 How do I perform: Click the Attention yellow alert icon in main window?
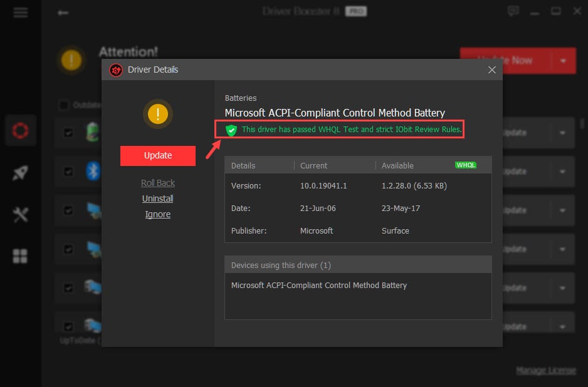tap(71, 60)
